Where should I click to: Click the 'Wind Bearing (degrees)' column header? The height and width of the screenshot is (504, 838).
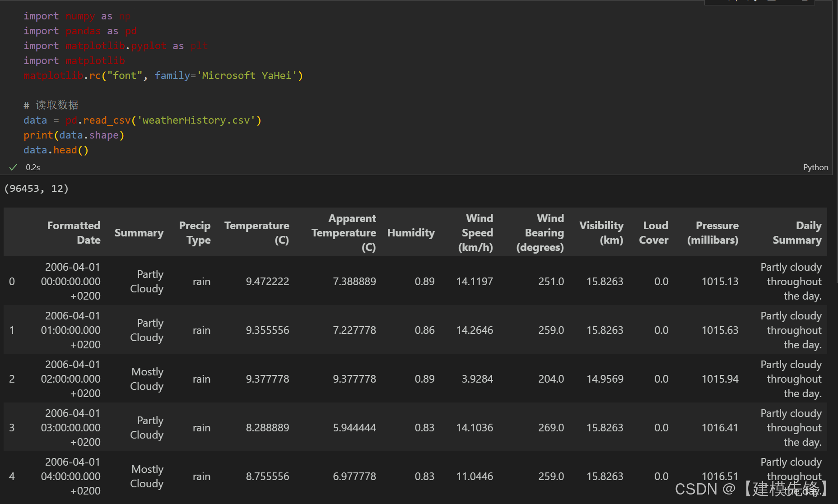point(540,233)
